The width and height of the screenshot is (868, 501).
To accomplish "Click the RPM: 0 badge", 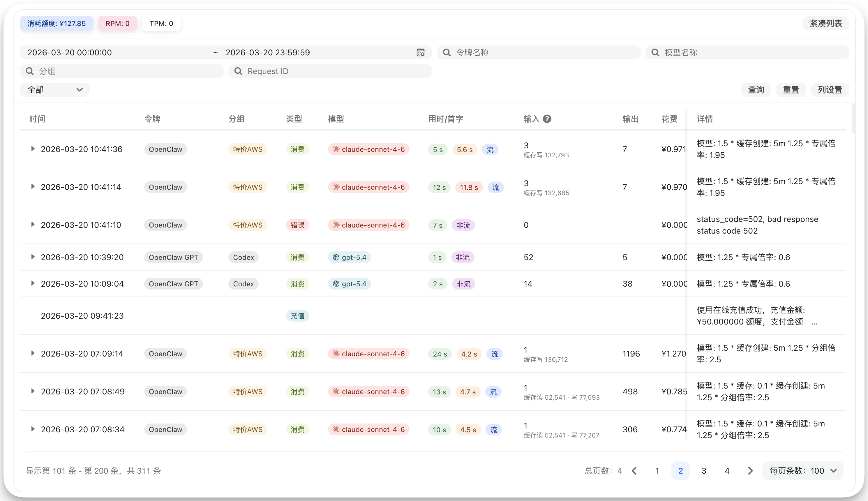I will click(117, 23).
